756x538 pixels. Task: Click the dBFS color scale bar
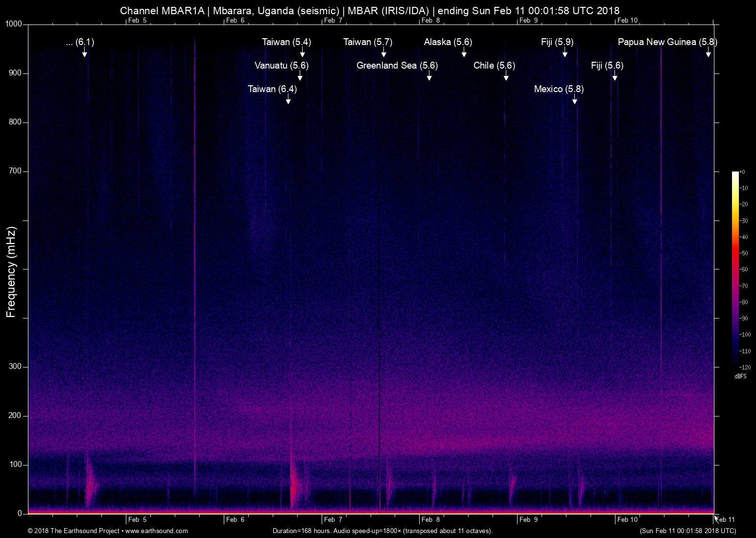coord(735,269)
